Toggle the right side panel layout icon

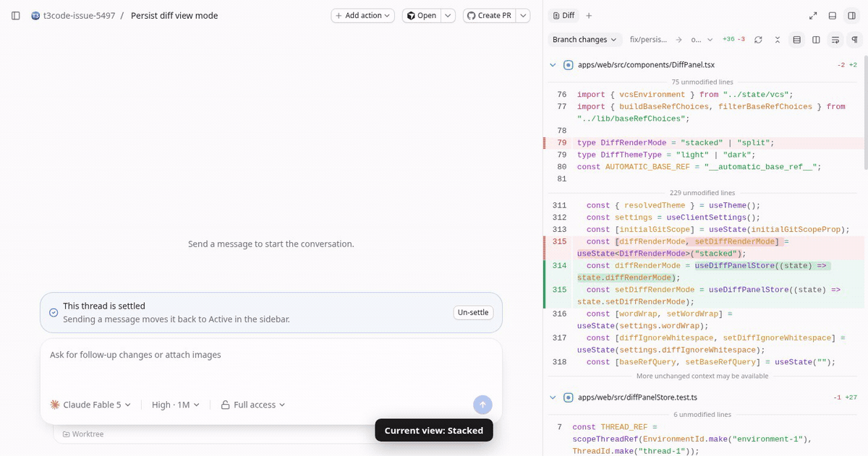(x=852, y=15)
